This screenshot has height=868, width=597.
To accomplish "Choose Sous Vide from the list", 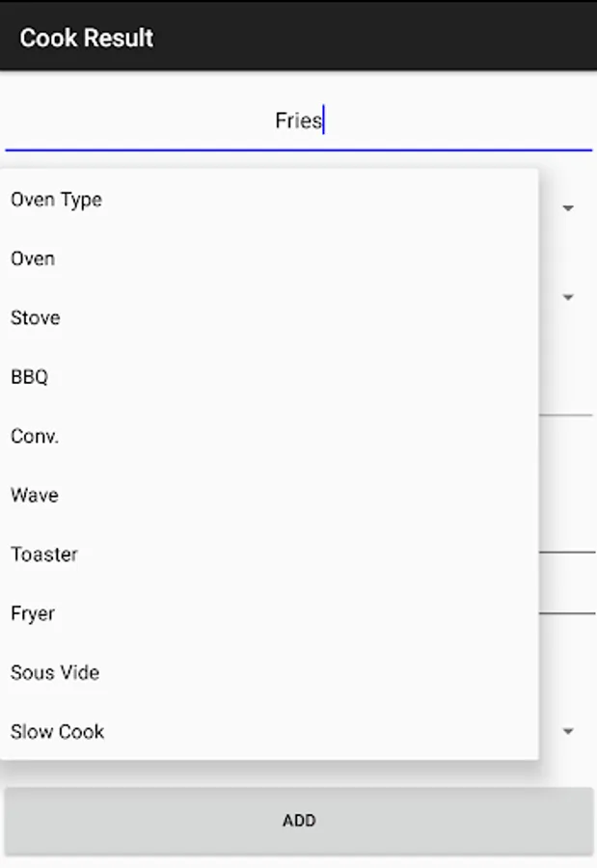I will pyautogui.click(x=269, y=672).
